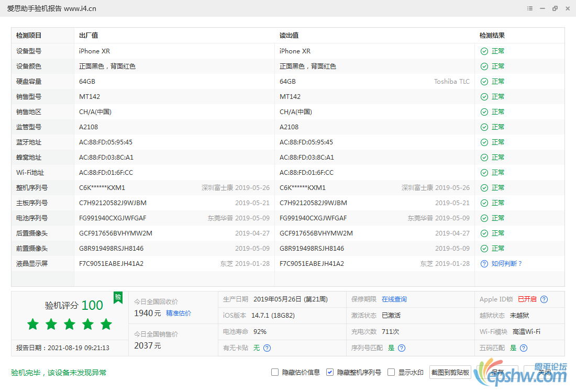Click iOS version 14.7.1 (18G82)
The image size is (576, 392).
pyautogui.click(x=273, y=316)
